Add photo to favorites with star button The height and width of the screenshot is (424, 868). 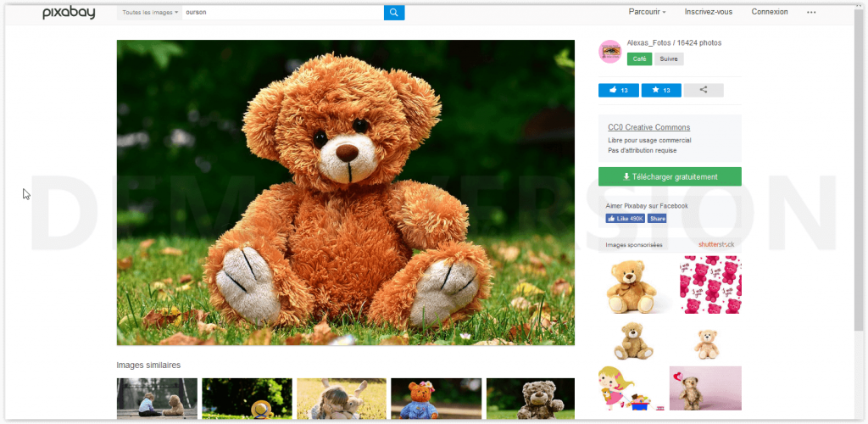click(661, 90)
